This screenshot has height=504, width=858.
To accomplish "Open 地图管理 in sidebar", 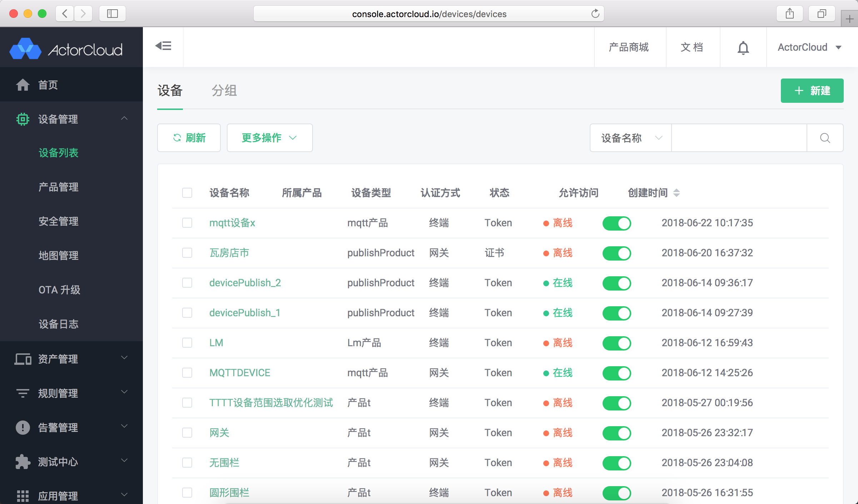I will 59,256.
